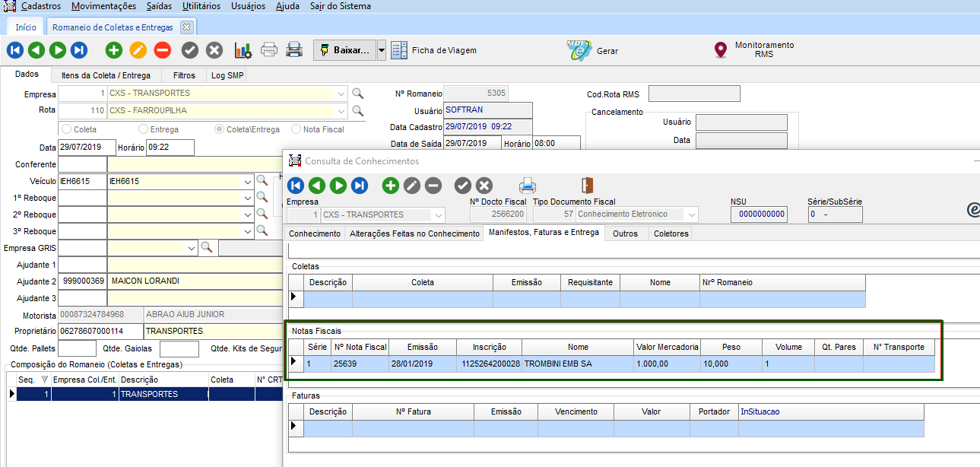
Task: Click the Gerar MDF-e button
Action: click(x=593, y=50)
